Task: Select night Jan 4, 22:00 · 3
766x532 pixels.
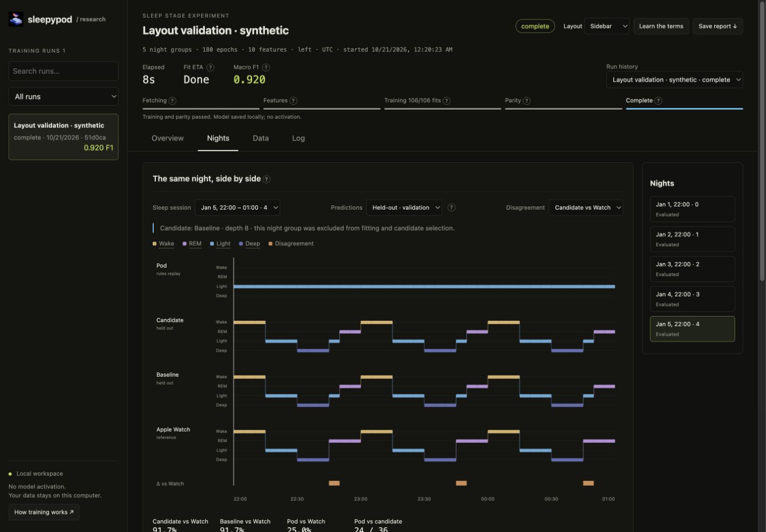Action: coord(692,299)
